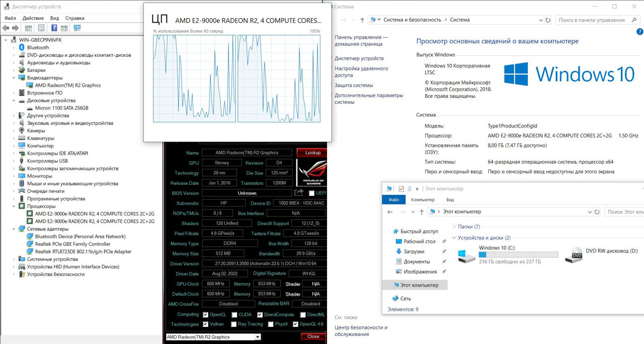
Task: Open the Защита системы link
Action: click(354, 85)
